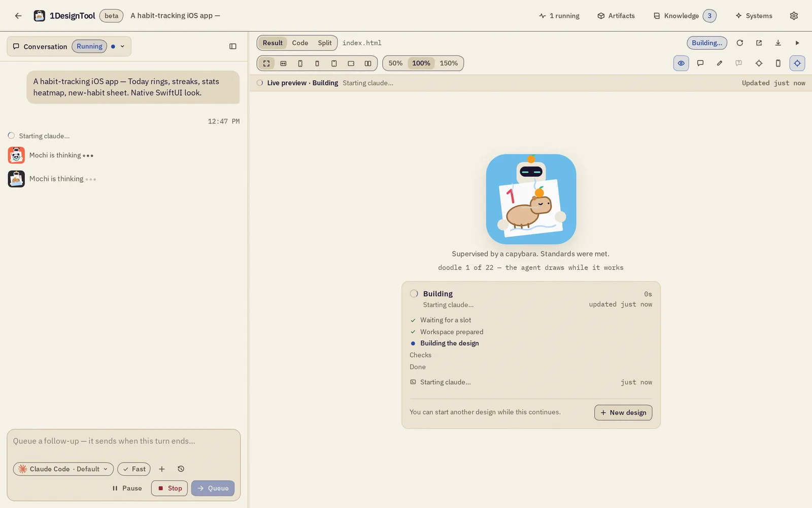Select the fit-to-screen viewport icon
Viewport: 812px width, 508px height.
[x=266, y=63]
